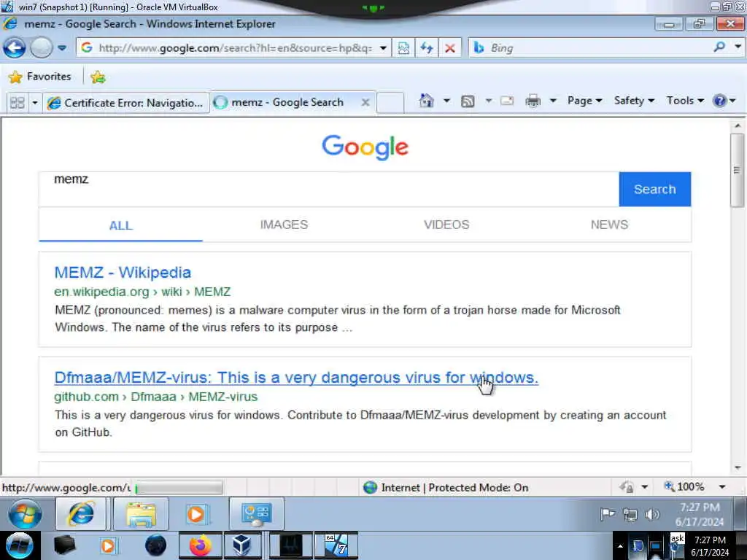Click the address bar URL field
Screen dimensions: 747x560
[x=234, y=48]
